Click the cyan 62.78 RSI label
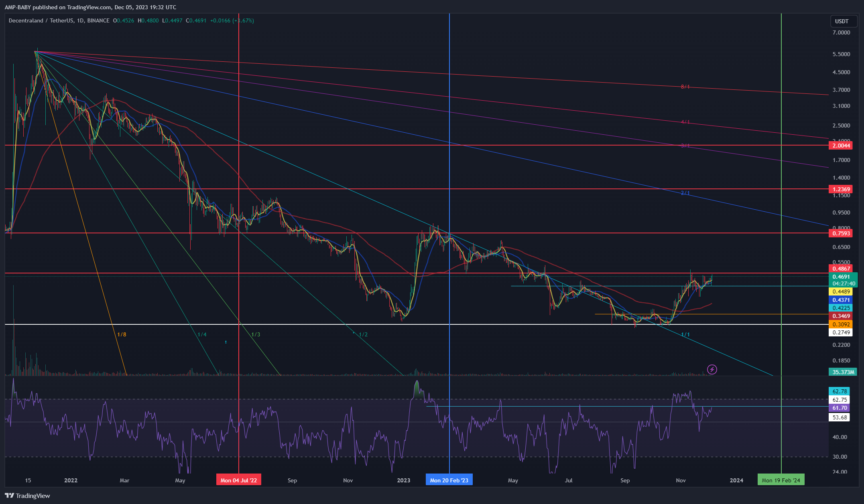This screenshot has width=864, height=504. pyautogui.click(x=839, y=391)
